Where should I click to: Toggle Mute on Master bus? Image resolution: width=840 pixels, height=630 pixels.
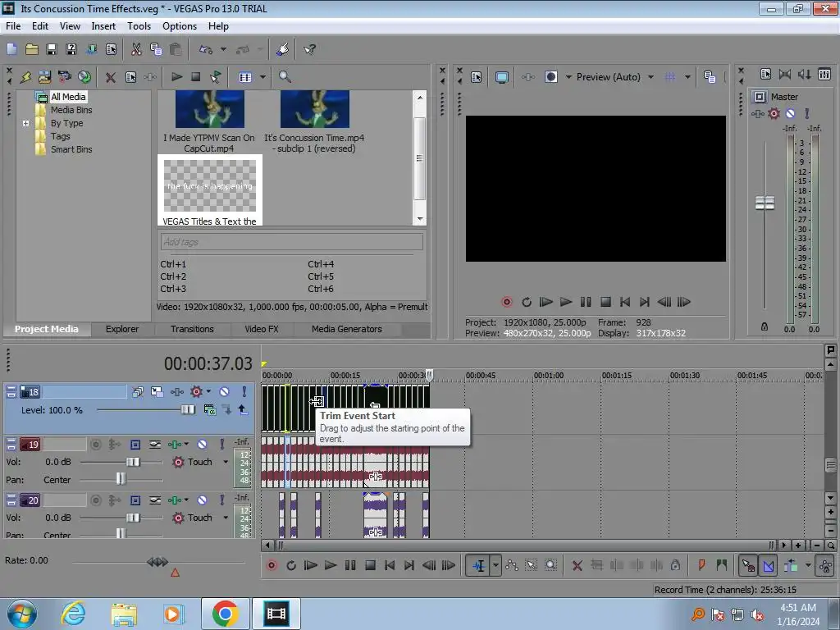tap(790, 113)
